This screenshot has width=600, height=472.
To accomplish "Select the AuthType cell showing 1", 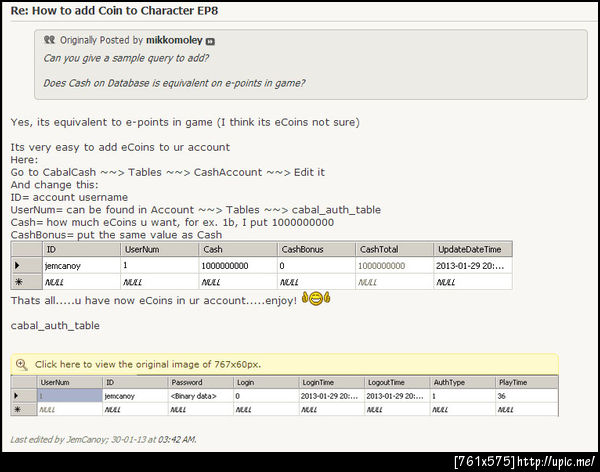I will 463,396.
